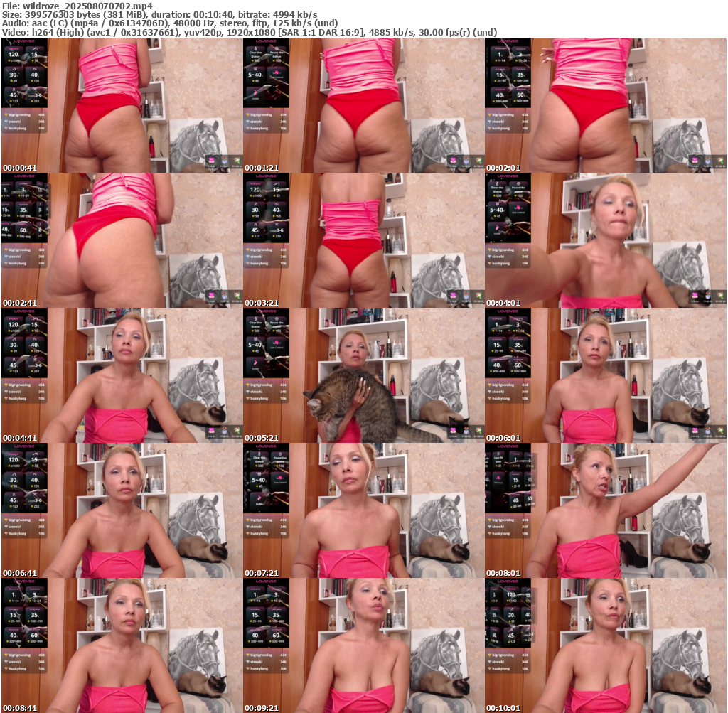
Task: Click the thumbnail marked 00:06:01
Action: click(x=605, y=375)
